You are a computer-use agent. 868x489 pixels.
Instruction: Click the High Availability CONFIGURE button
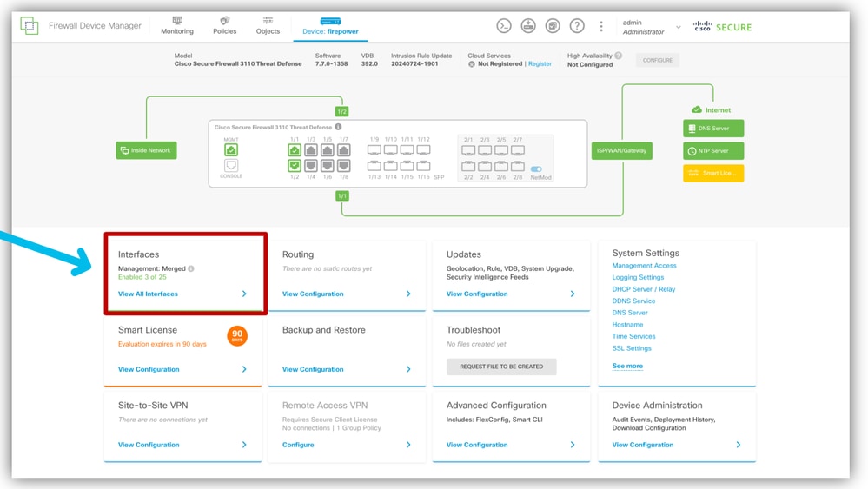pos(658,60)
